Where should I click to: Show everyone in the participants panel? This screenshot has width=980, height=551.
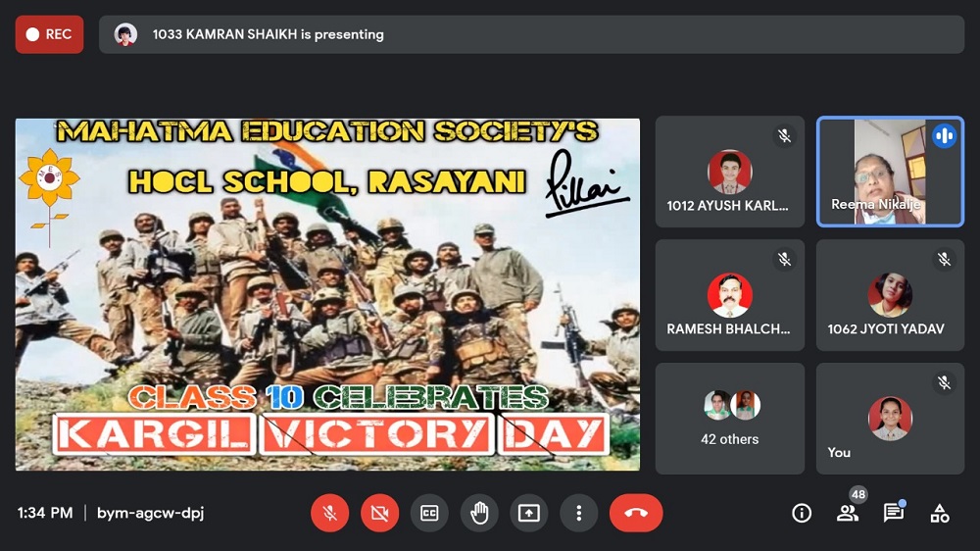[x=848, y=513]
